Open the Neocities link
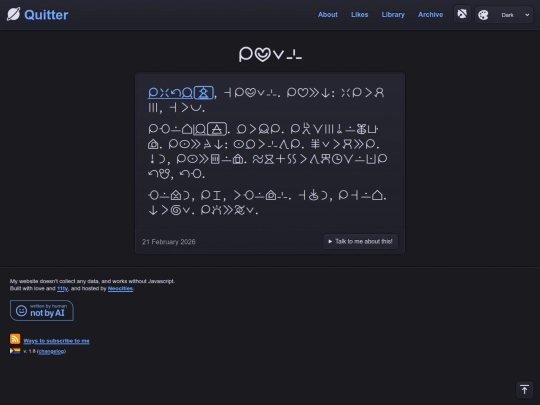The height and width of the screenshot is (405, 540). (120, 289)
